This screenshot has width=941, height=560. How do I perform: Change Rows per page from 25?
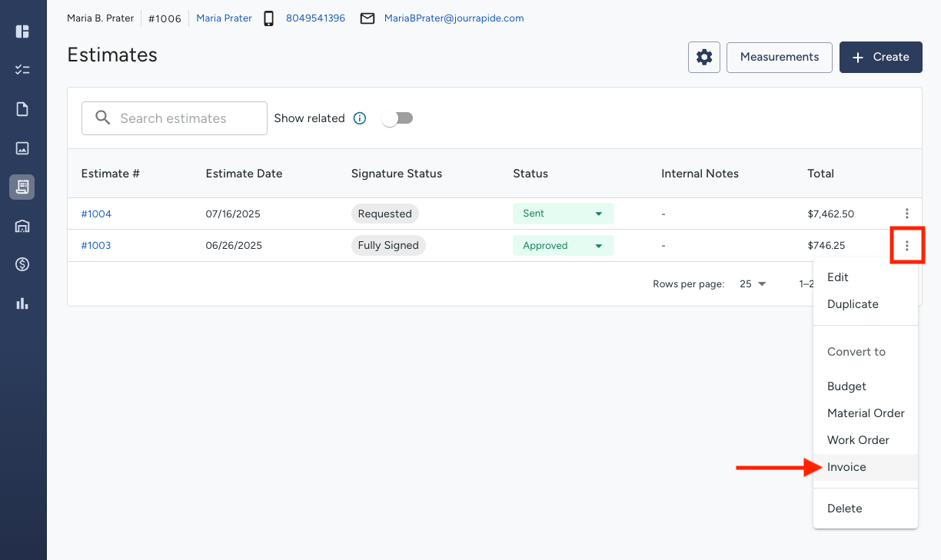[752, 283]
